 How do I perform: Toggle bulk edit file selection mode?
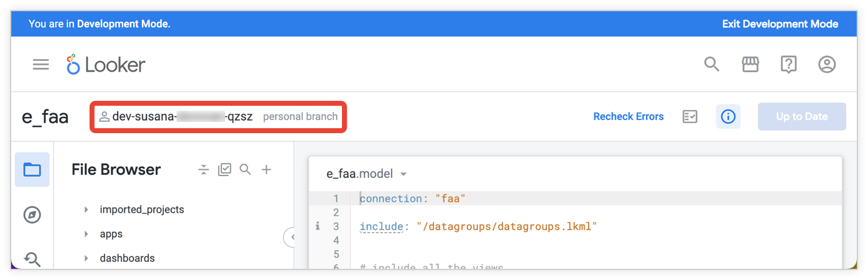(x=224, y=169)
